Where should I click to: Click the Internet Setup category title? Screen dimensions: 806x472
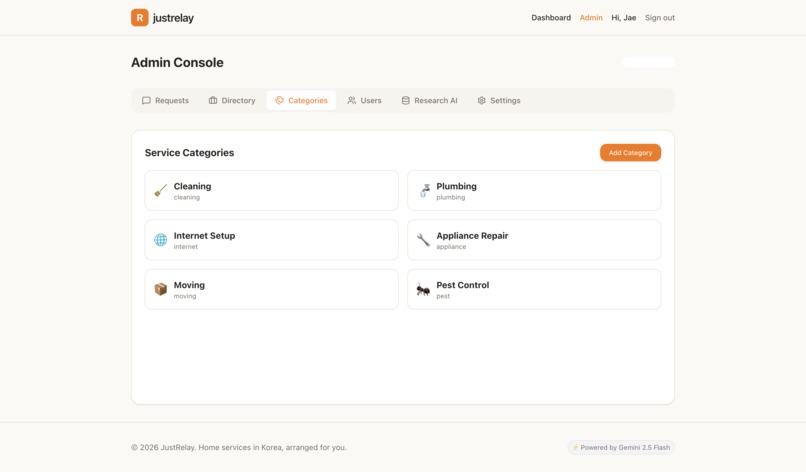(204, 235)
